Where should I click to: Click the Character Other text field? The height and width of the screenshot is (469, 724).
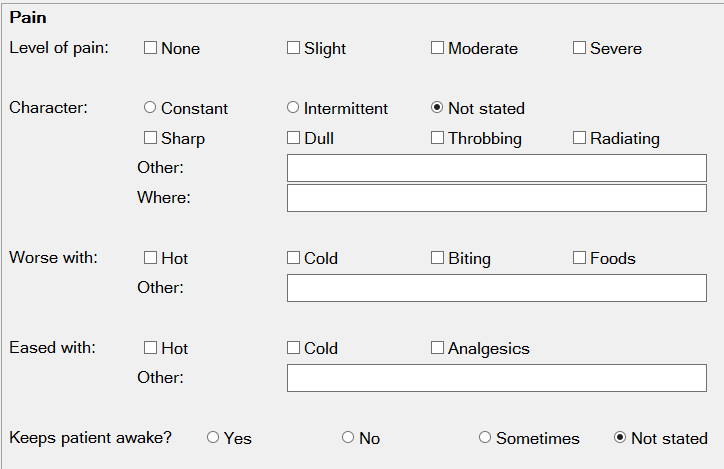click(x=496, y=168)
